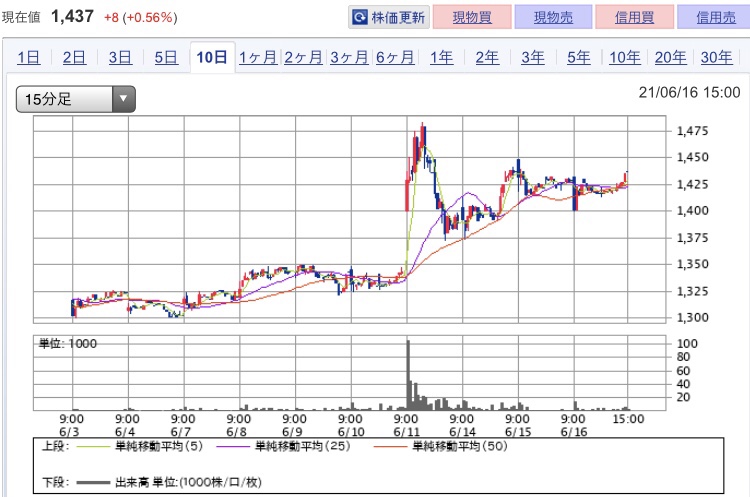
Task: Open the 15分足 interval dropdown
Action: pos(76,99)
